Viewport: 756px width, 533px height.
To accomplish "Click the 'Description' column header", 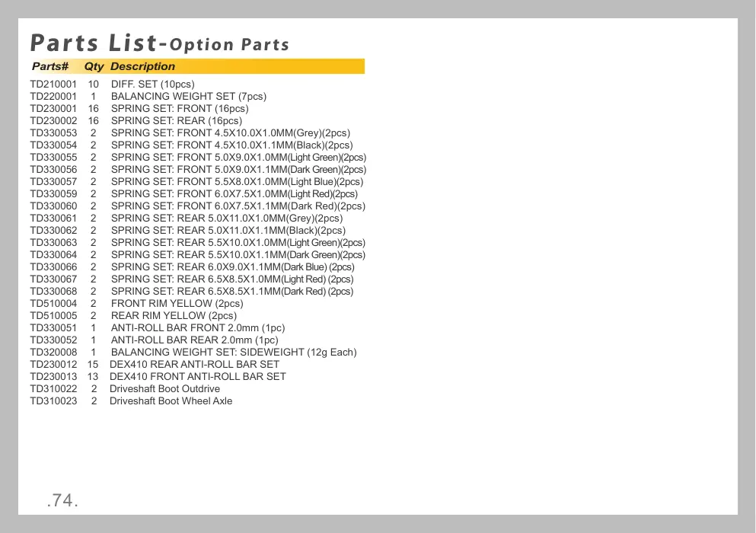I will pos(142,66).
